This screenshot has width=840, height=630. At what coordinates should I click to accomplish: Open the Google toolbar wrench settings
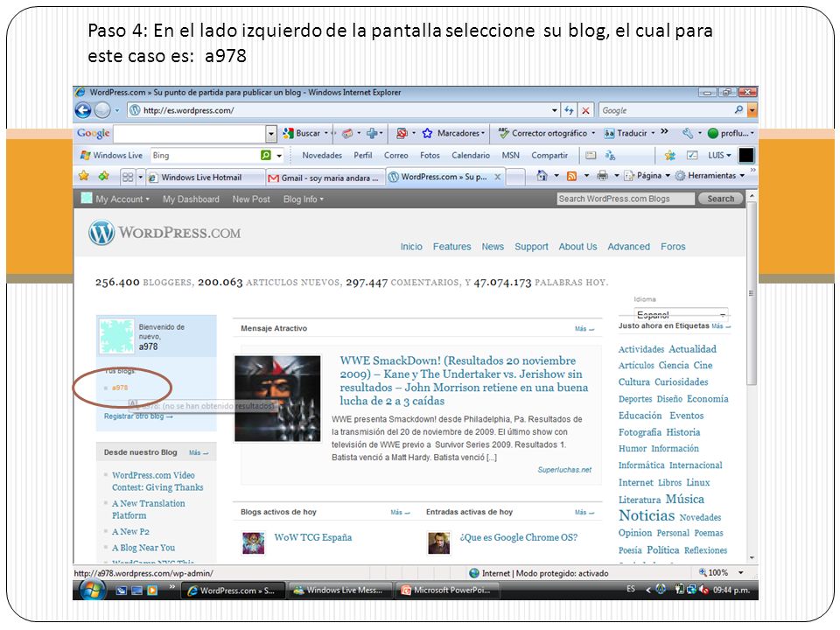click(688, 133)
